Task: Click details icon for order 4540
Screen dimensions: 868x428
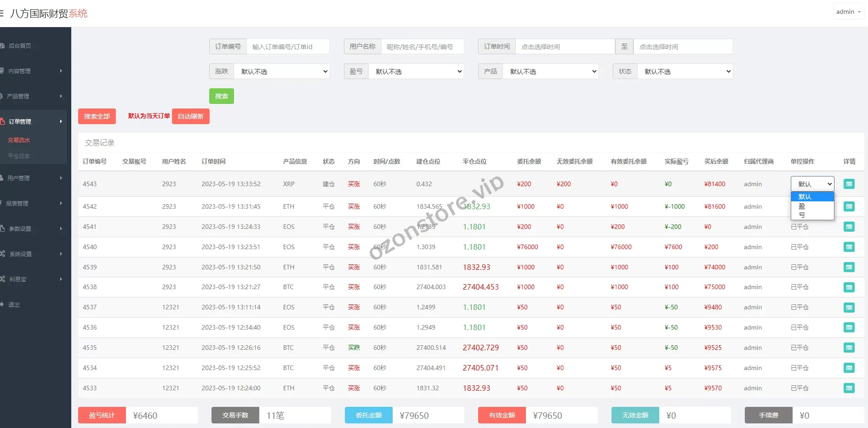Action: pyautogui.click(x=849, y=247)
